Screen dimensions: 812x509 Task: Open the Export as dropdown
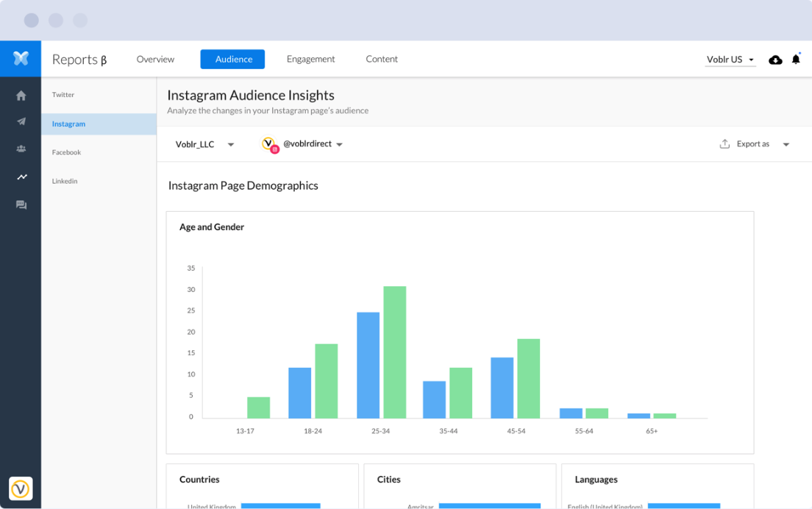755,144
